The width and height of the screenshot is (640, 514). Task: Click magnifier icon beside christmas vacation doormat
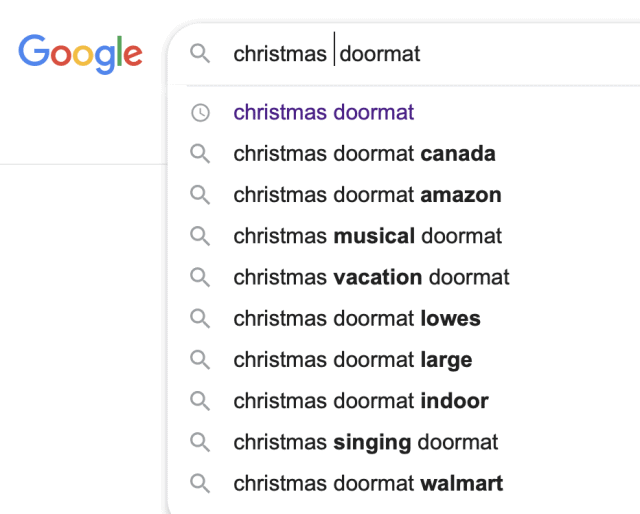click(x=200, y=277)
